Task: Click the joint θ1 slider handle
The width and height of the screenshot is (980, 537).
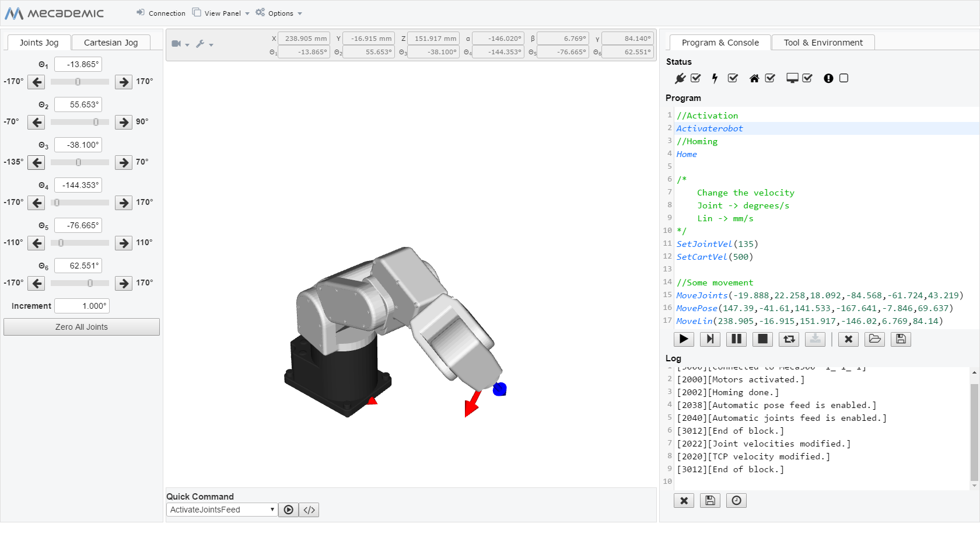Action: [x=78, y=82]
